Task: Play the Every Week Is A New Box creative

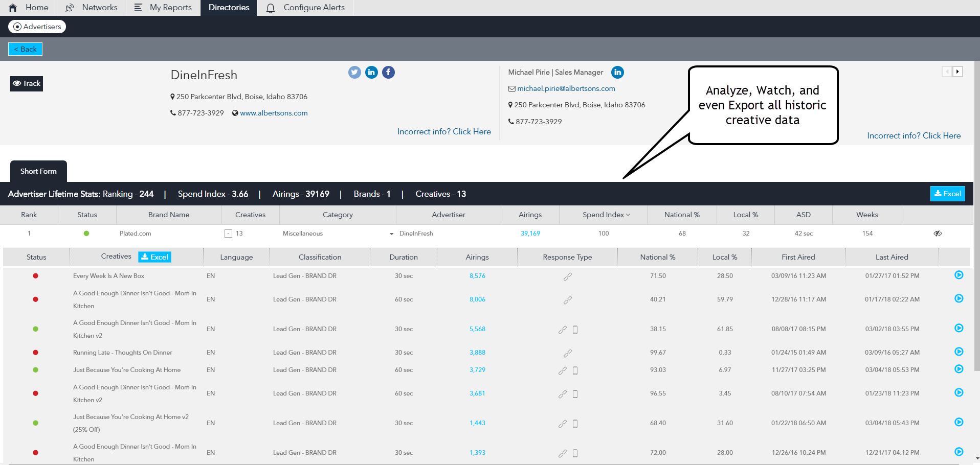Action: pos(959,275)
